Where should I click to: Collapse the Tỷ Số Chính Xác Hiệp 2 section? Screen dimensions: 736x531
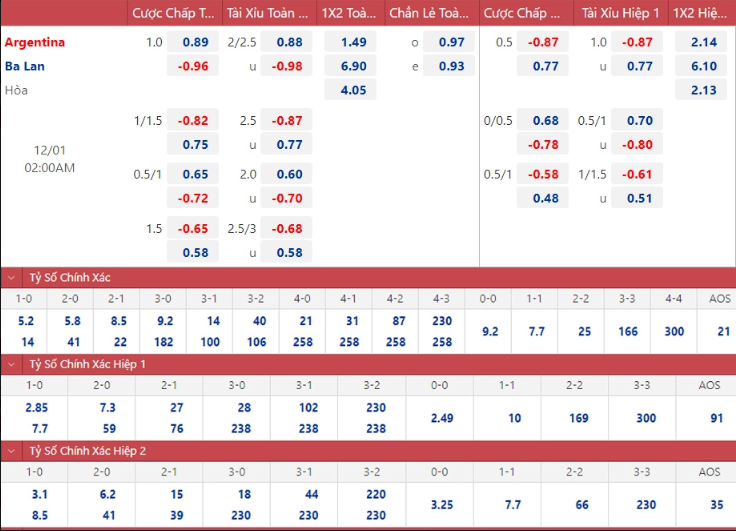point(11,451)
